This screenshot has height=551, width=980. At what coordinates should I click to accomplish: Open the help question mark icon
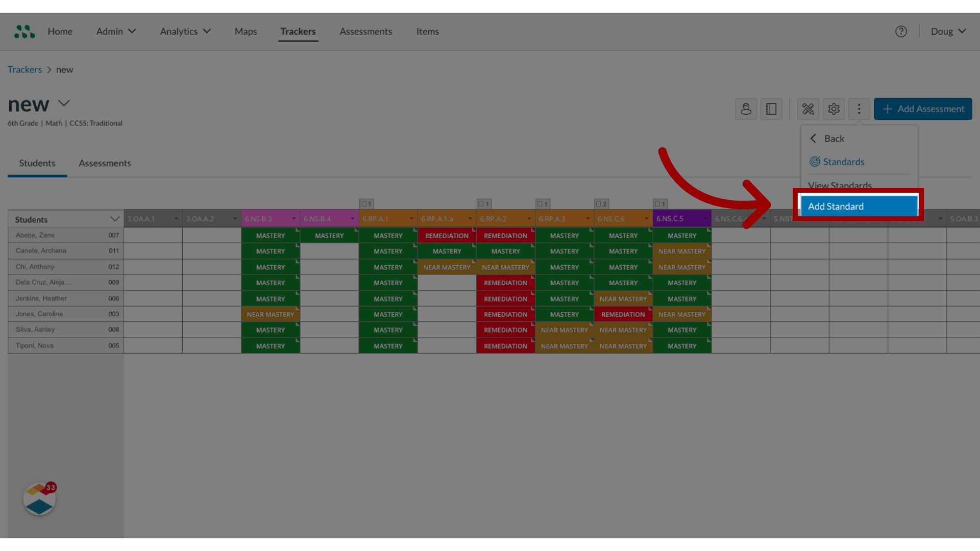tap(901, 32)
